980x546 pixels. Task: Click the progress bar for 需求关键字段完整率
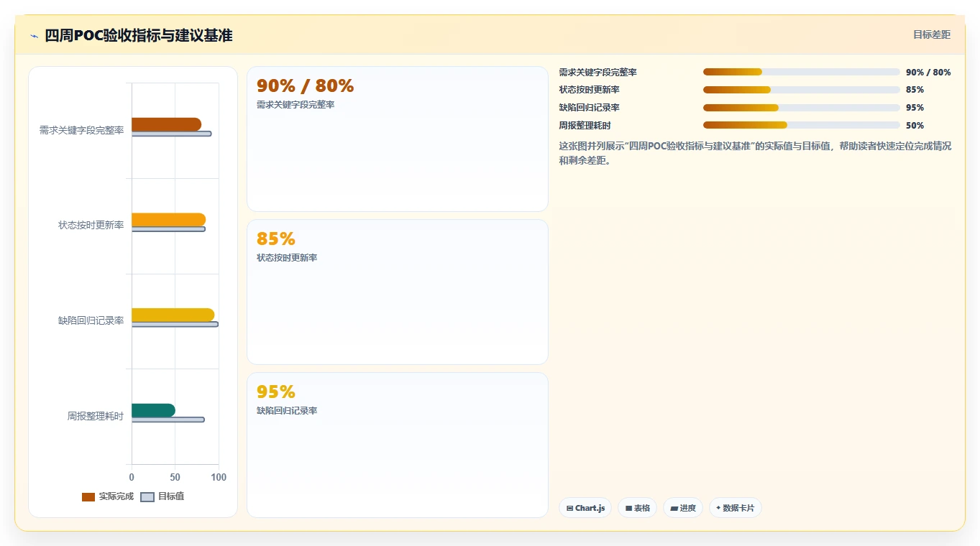pos(801,72)
